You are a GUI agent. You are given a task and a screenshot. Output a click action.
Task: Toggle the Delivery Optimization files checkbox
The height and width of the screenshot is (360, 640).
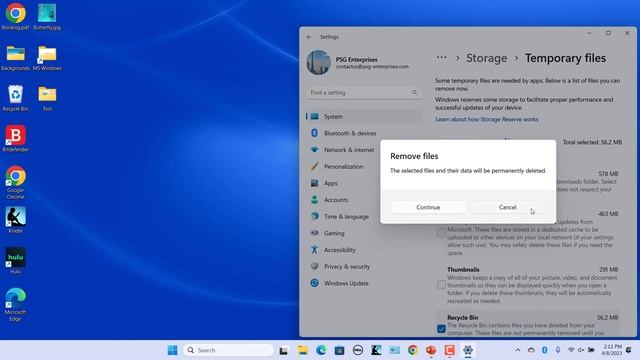coord(441,233)
